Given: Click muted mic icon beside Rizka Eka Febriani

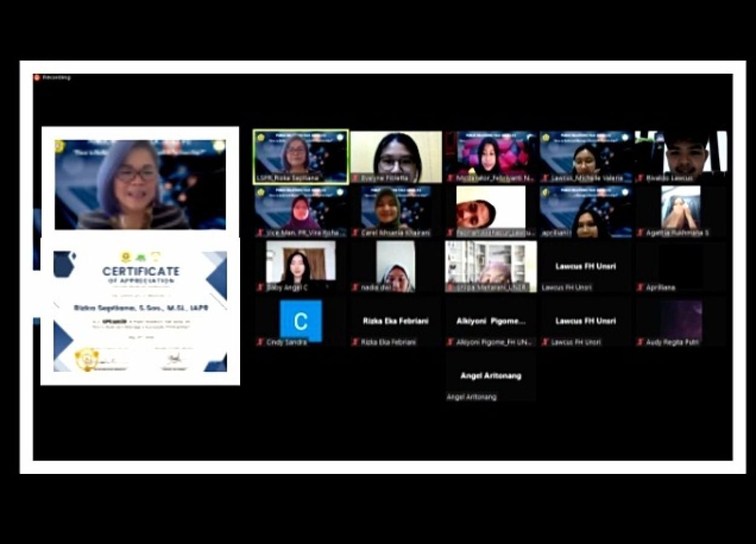Looking at the screenshot, I should click(356, 342).
